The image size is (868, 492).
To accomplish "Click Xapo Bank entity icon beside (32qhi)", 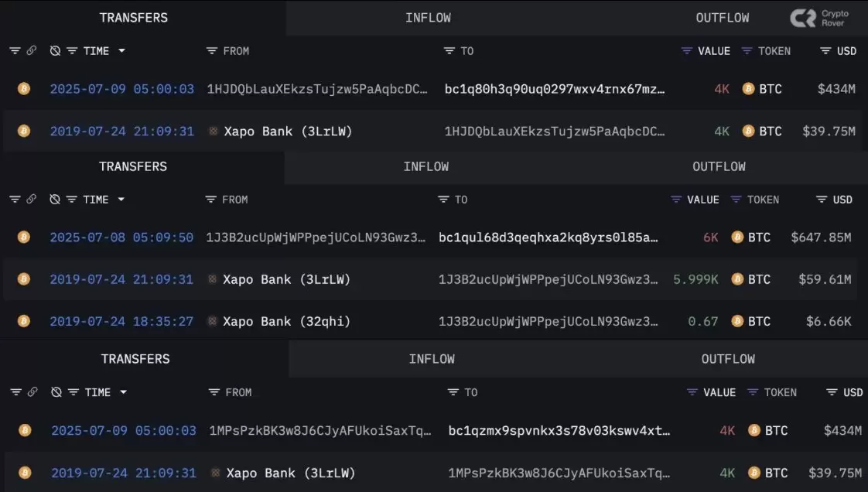I will click(212, 321).
